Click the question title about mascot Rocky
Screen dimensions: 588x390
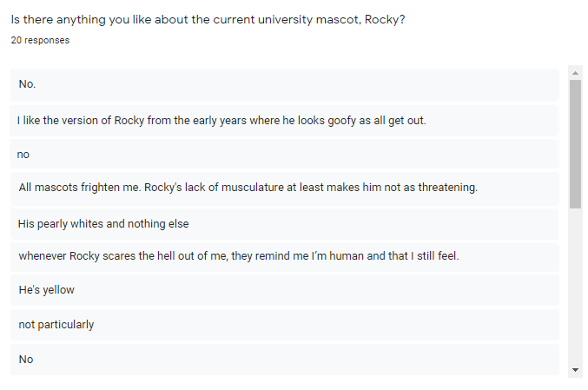point(208,20)
